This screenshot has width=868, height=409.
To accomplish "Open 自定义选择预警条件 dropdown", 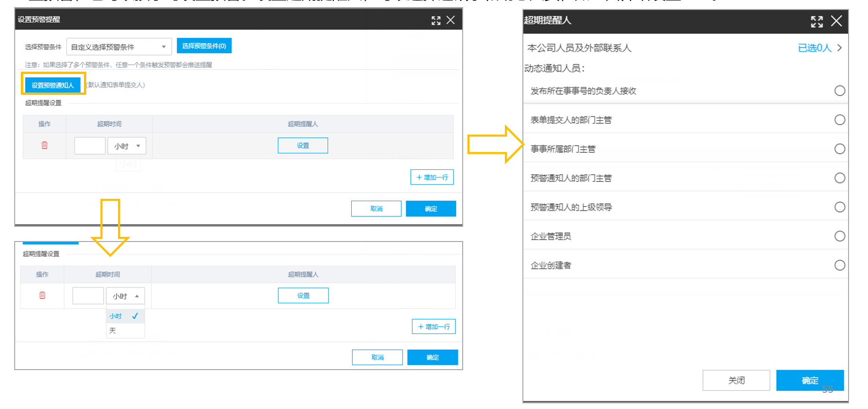I will [x=119, y=46].
